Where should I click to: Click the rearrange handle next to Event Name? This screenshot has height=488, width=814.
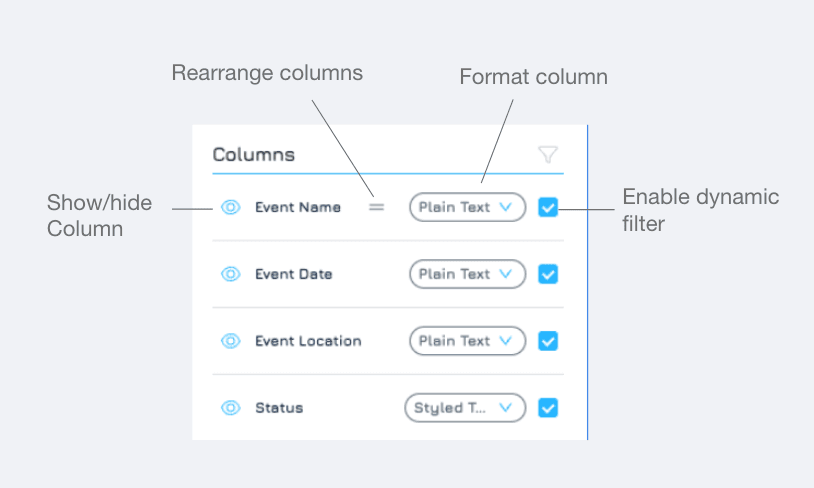(376, 207)
